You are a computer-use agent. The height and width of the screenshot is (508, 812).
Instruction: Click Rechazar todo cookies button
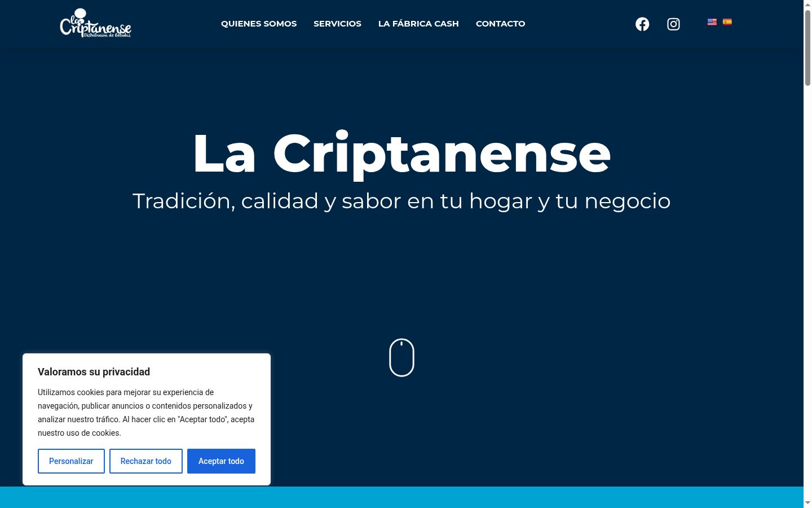146,461
